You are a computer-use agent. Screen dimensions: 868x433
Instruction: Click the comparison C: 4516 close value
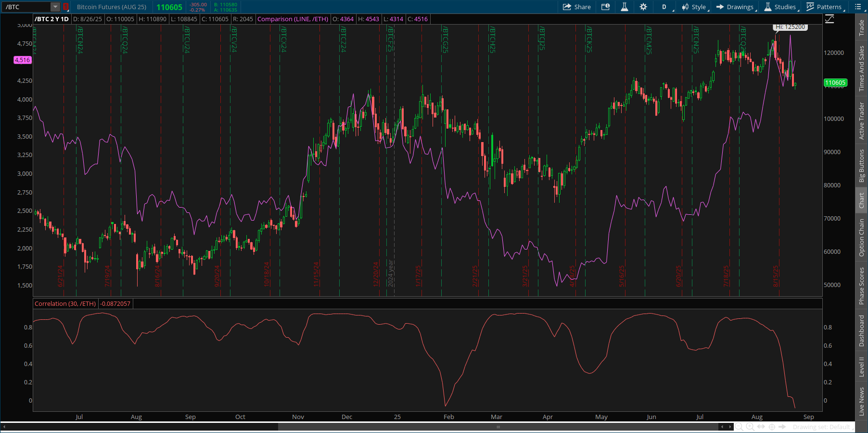click(418, 19)
